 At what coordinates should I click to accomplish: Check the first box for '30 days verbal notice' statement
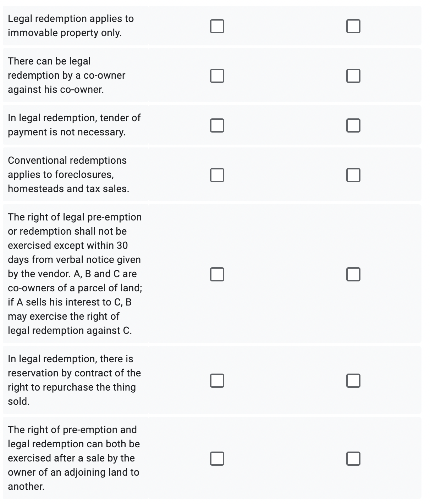217,274
